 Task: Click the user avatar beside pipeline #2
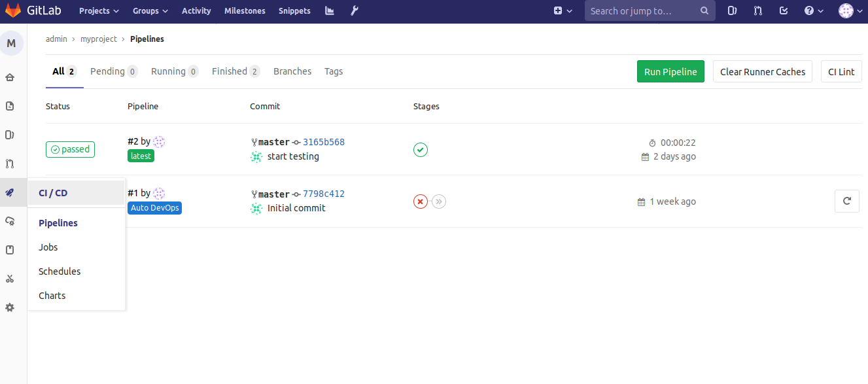click(159, 141)
